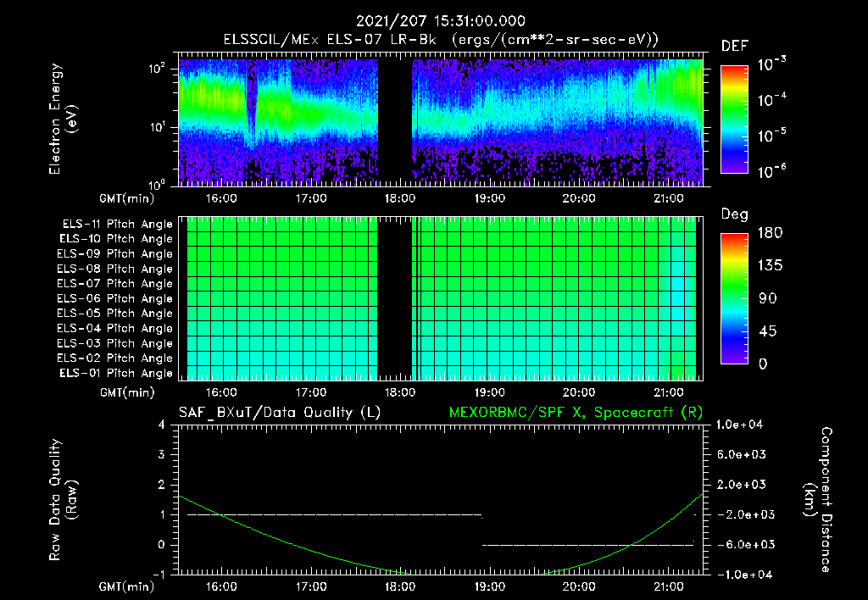
Task: Click the ELS-05 Pitch Angle row label
Action: click(x=115, y=314)
